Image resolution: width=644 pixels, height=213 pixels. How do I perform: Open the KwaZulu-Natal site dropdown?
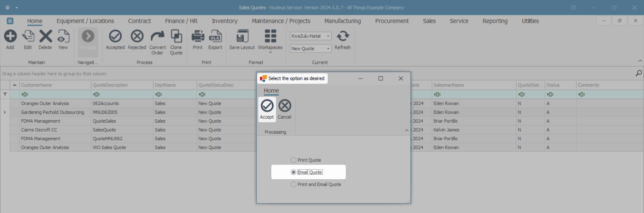click(x=328, y=36)
